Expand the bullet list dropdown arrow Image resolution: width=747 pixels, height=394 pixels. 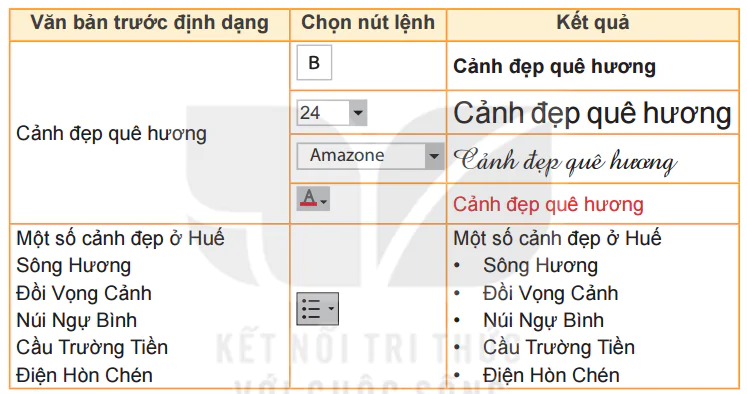[331, 309]
